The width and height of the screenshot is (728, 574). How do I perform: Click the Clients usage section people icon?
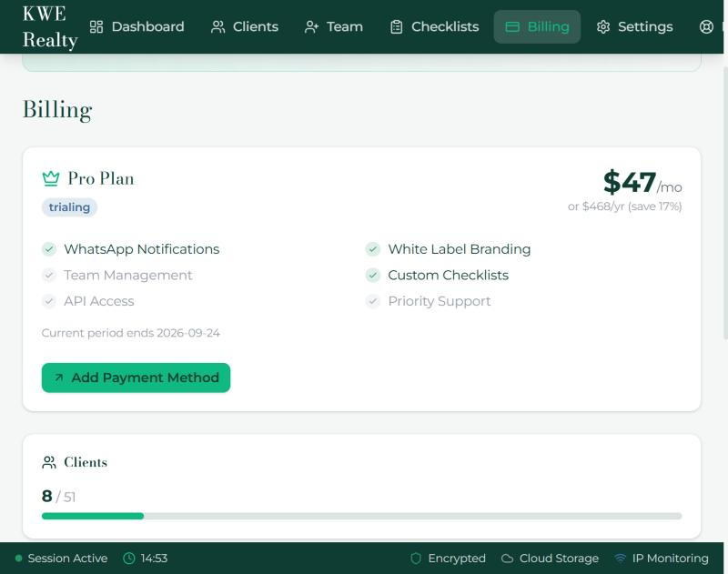coord(49,462)
